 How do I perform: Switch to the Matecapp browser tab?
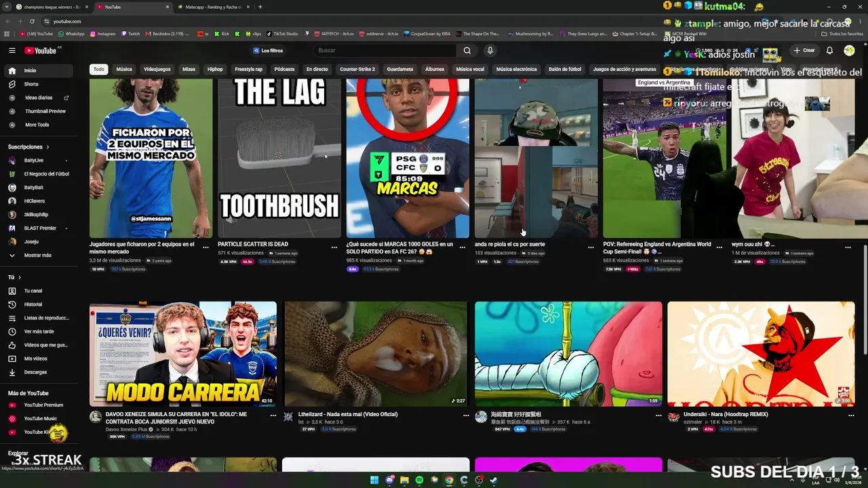coord(213,7)
